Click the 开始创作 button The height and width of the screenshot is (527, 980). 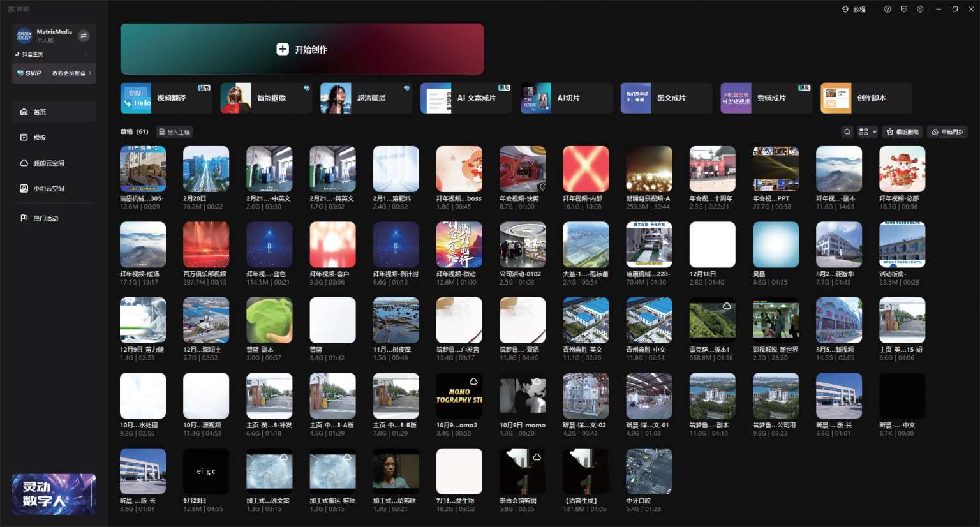coord(302,49)
